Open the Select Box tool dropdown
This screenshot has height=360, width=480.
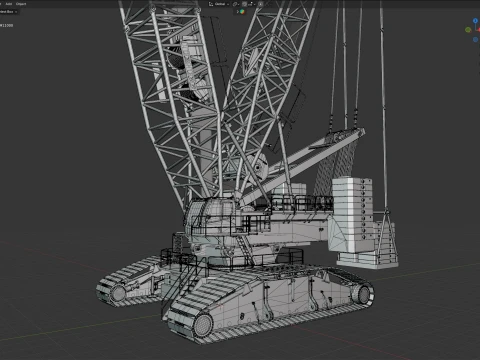(8, 12)
